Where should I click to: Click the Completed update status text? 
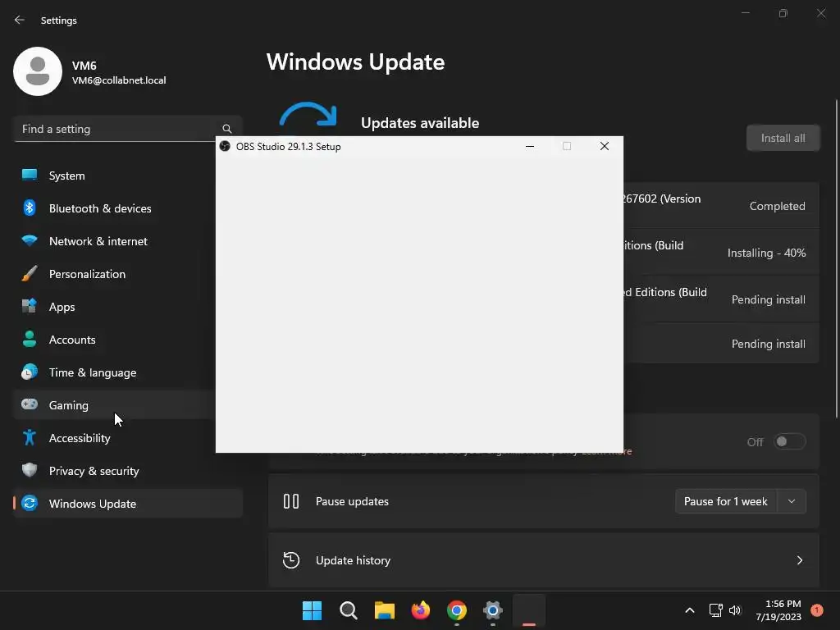point(777,206)
